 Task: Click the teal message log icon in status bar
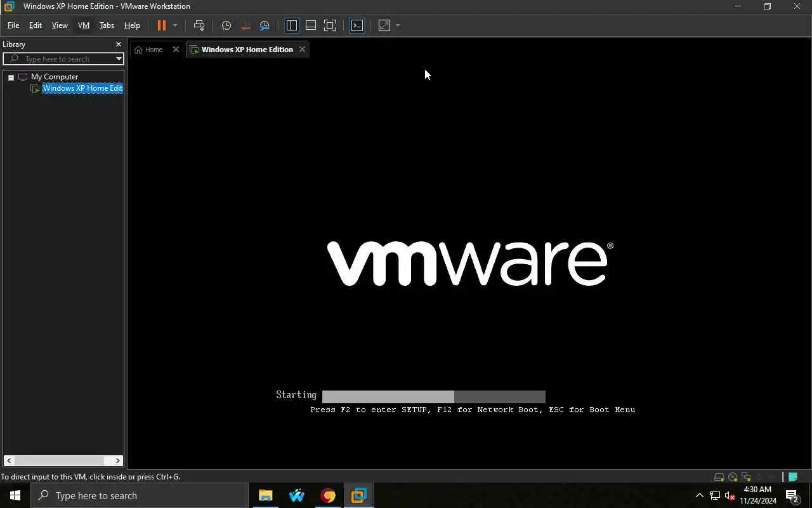pos(793,477)
